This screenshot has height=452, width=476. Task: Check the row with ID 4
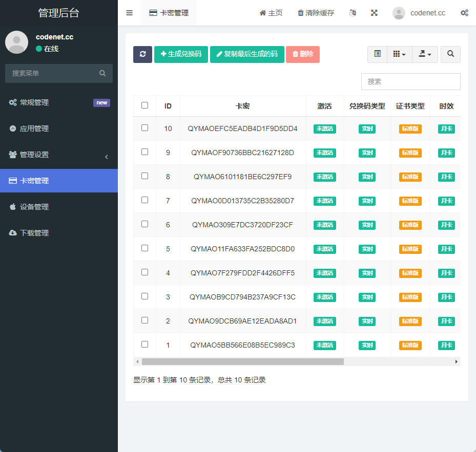(145, 272)
